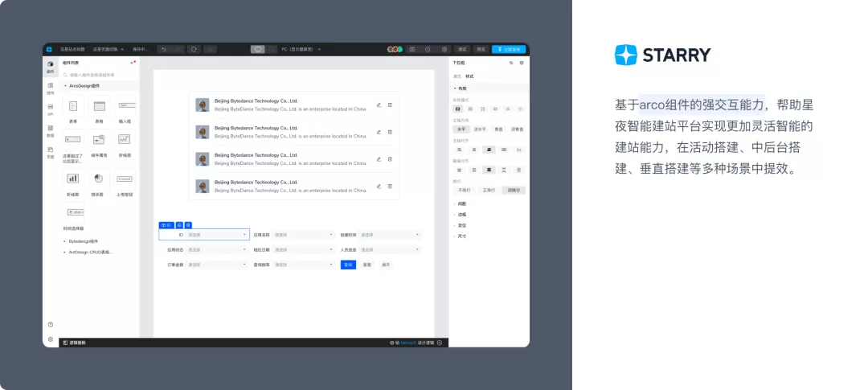Click the add-component plus icon with red dot
This screenshot has width=868, height=390.
[132, 63]
